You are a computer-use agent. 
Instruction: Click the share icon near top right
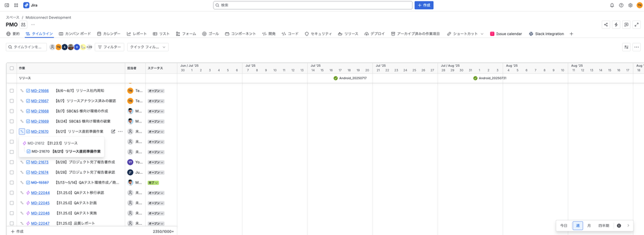(x=606, y=24)
